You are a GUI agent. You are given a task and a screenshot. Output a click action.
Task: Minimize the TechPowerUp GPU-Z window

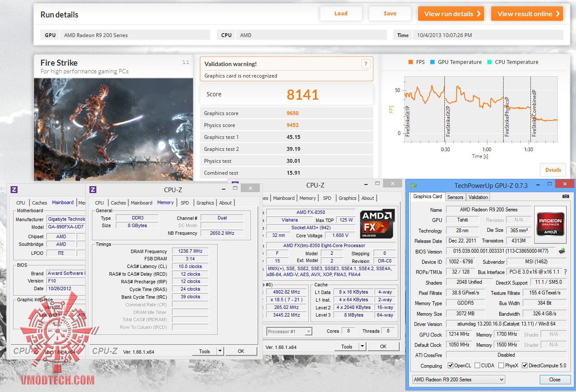pyautogui.click(x=539, y=184)
